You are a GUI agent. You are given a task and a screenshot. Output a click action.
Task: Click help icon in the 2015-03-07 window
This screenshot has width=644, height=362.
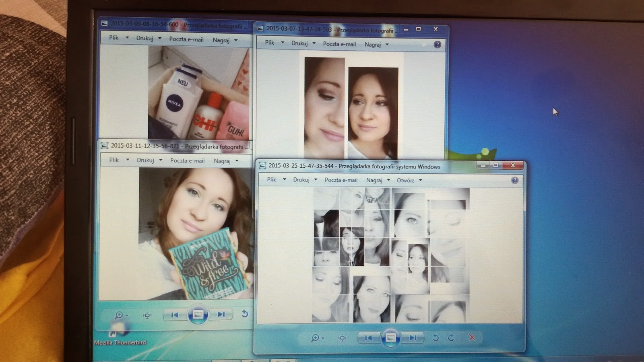[438, 45]
